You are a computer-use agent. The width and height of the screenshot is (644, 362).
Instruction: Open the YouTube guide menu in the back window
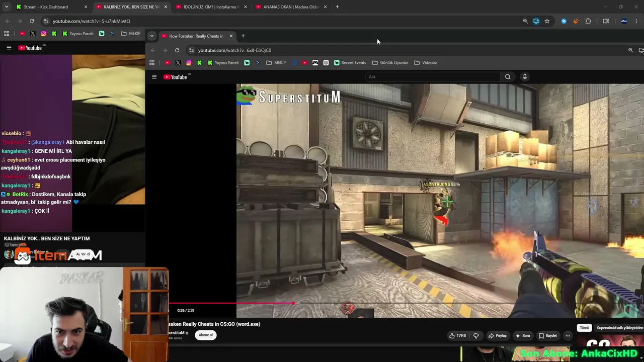[9, 48]
